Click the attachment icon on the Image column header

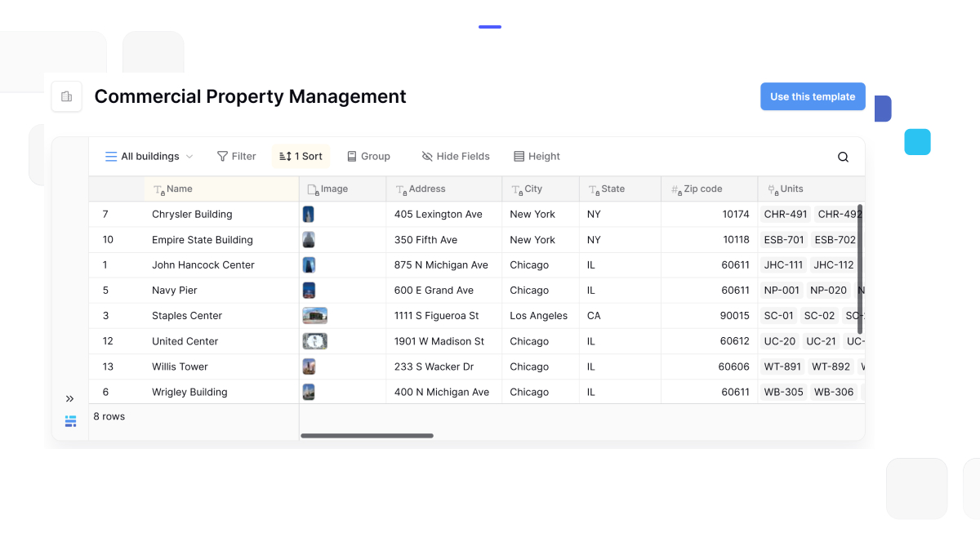coord(313,189)
